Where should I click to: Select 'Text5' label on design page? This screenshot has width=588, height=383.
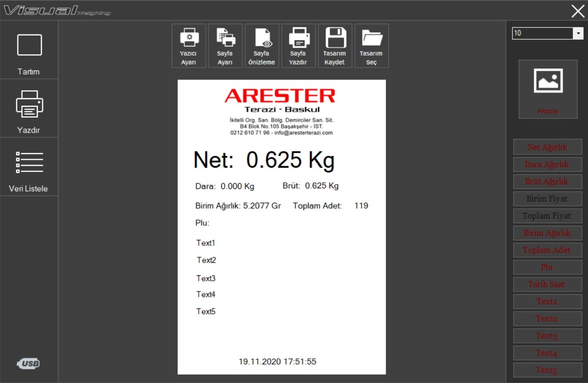click(206, 312)
